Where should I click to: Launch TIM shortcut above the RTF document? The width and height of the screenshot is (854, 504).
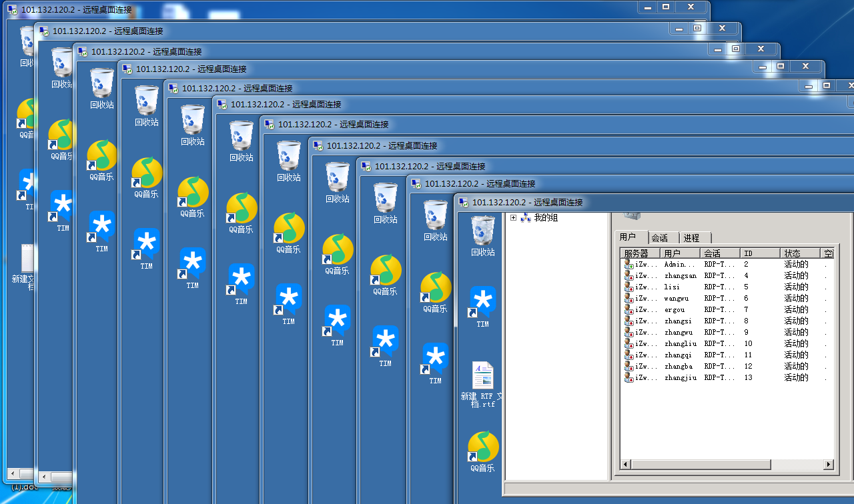(x=482, y=303)
